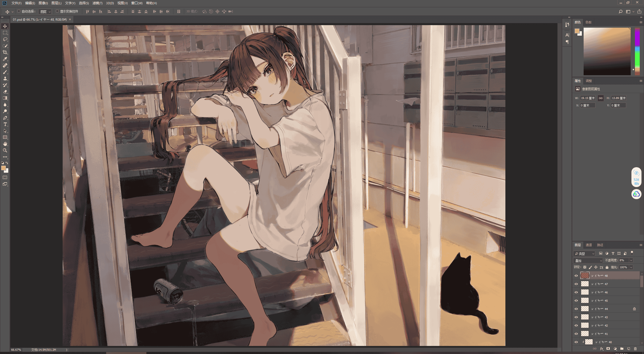Select the Gradient tool
This screenshot has width=644, height=354.
[x=5, y=98]
